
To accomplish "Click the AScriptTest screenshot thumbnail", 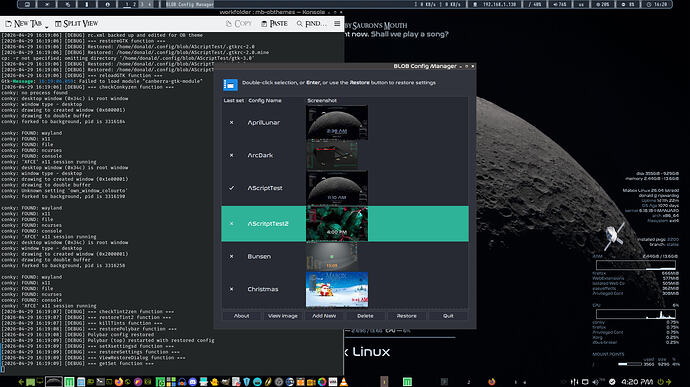I will (337, 188).
